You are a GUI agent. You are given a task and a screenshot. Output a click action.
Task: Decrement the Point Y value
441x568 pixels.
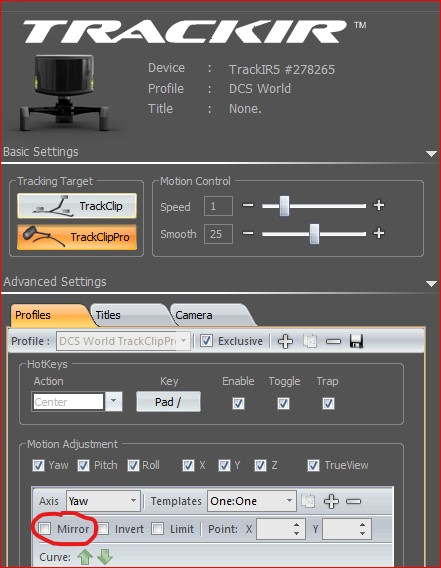point(362,534)
